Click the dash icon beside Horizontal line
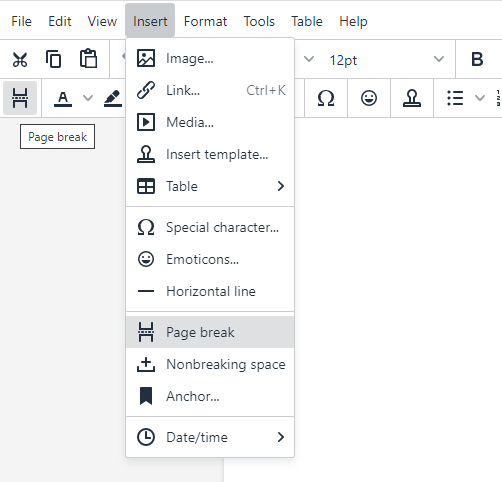This screenshot has height=482, width=502. pyautogui.click(x=146, y=291)
